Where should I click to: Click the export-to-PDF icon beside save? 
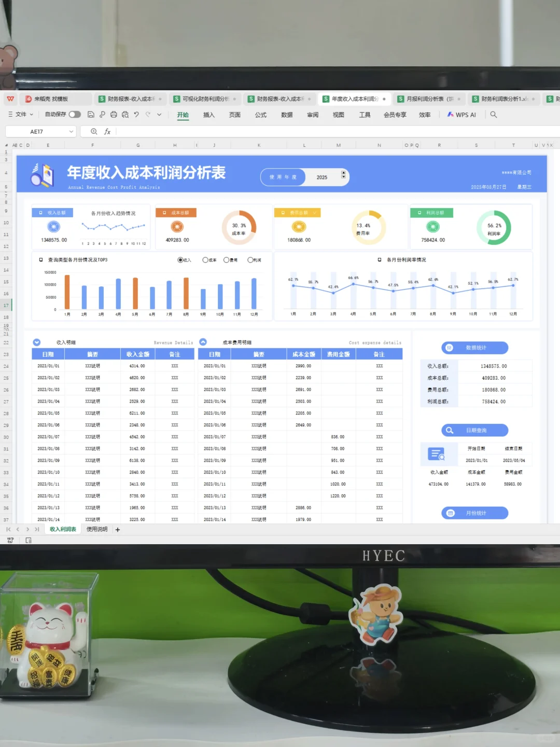[102, 115]
